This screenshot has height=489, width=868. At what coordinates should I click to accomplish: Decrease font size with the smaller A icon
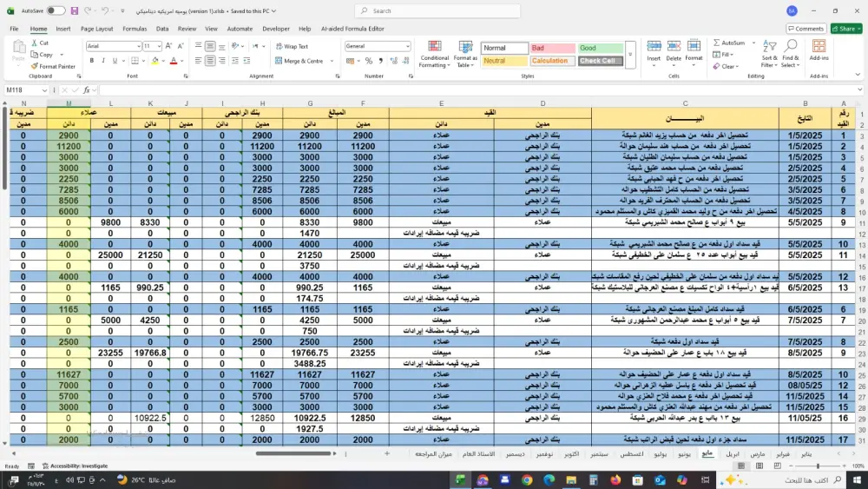point(180,46)
